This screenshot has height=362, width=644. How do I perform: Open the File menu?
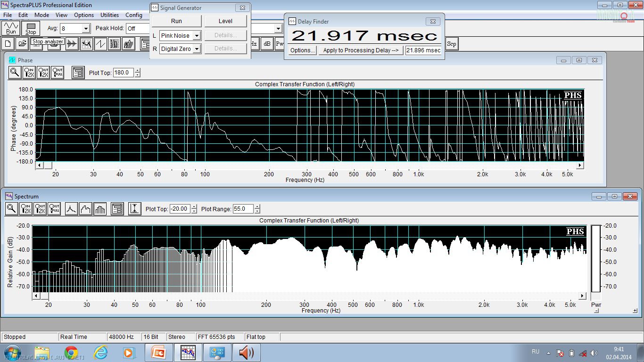point(8,15)
